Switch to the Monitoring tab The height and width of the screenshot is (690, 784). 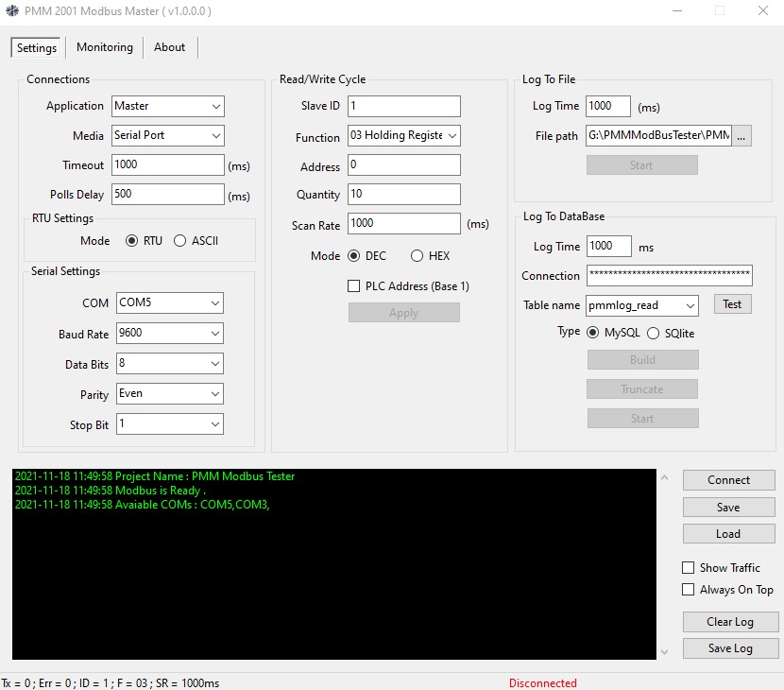(105, 47)
